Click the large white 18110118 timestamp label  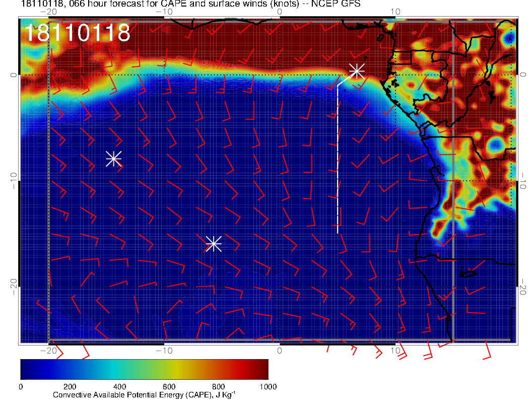coord(77,33)
